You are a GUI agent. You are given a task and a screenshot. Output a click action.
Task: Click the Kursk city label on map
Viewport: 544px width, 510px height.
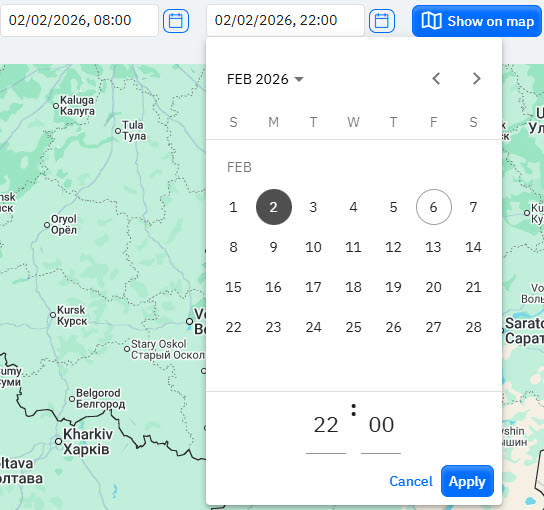click(x=72, y=315)
